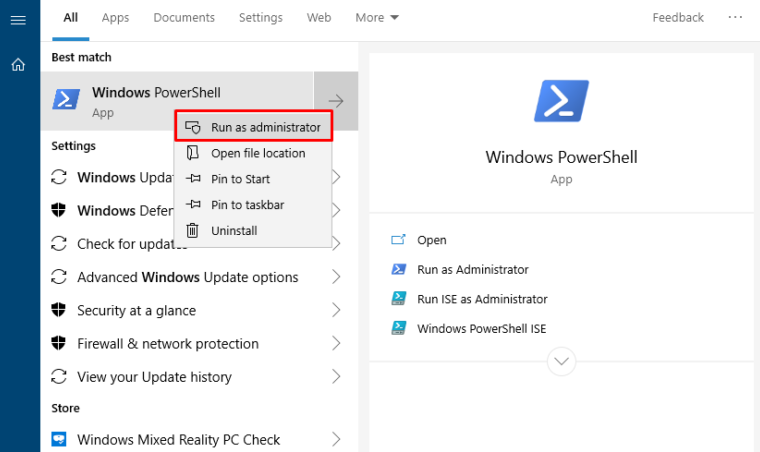Expand the Windows Defender result chevron

pos(336,210)
